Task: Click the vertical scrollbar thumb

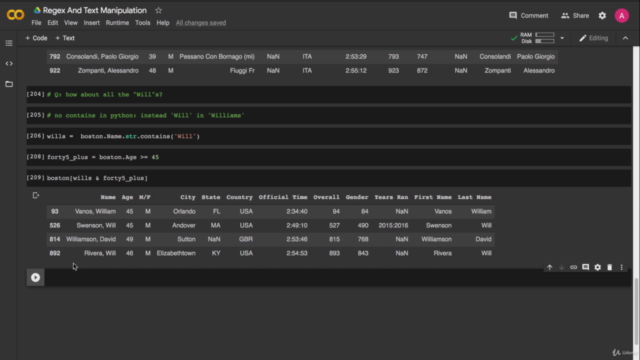Action: point(636,311)
